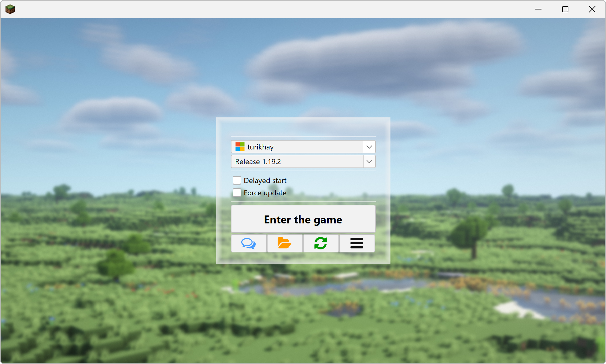Enable the Force update checkbox
Viewport: 606px width, 364px height.
click(x=237, y=193)
